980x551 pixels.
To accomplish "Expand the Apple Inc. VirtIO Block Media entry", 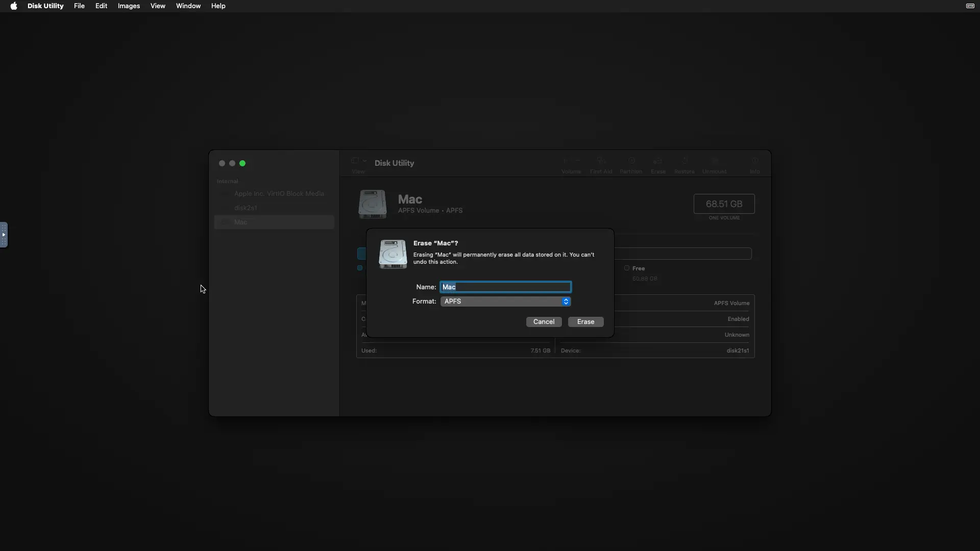I will tap(224, 194).
